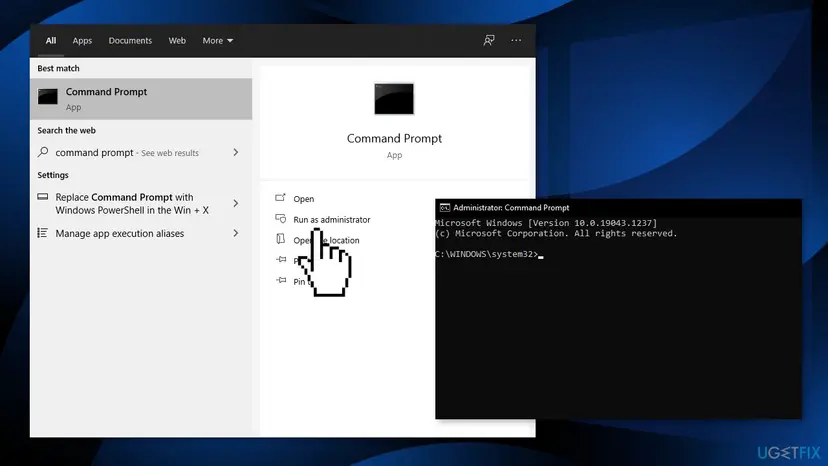Expand arrow next to Manage app execution aliases
The image size is (828, 466).
236,233
